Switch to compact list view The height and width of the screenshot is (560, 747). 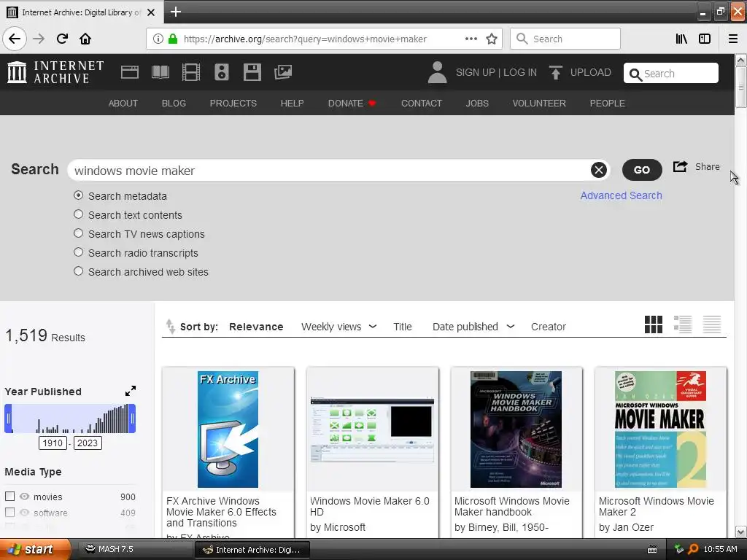point(712,324)
